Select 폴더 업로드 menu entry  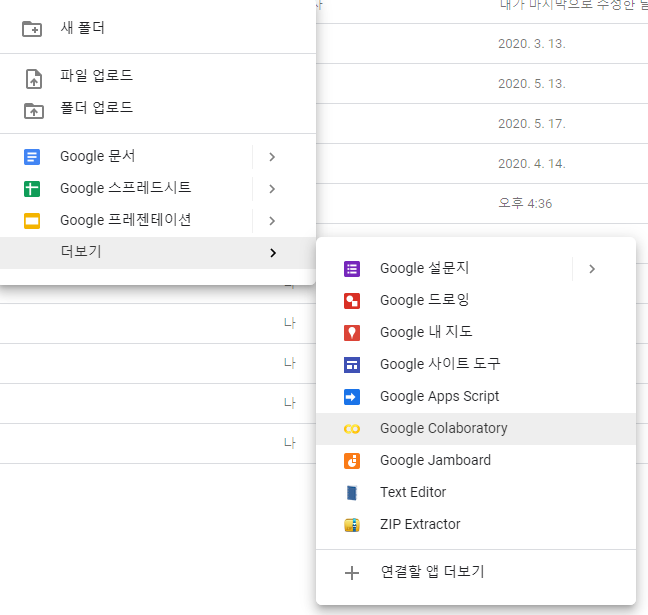point(158,108)
